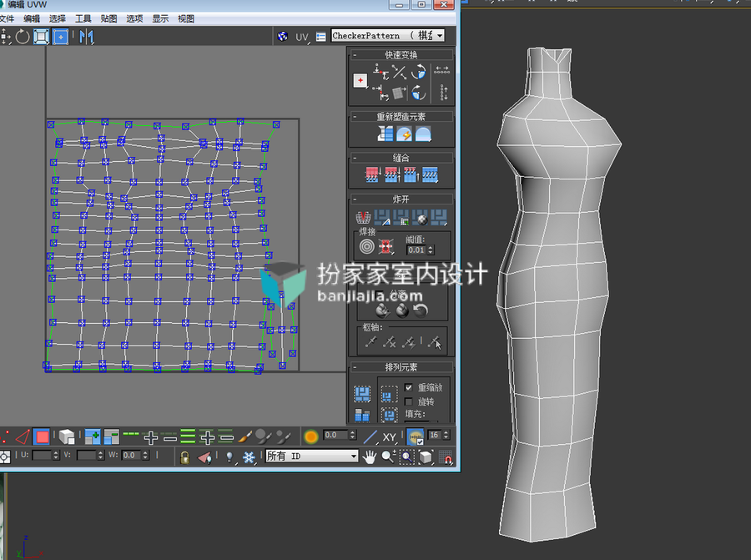The image size is (751, 560).
Task: Toggle soft selection orange circle
Action: click(311, 436)
